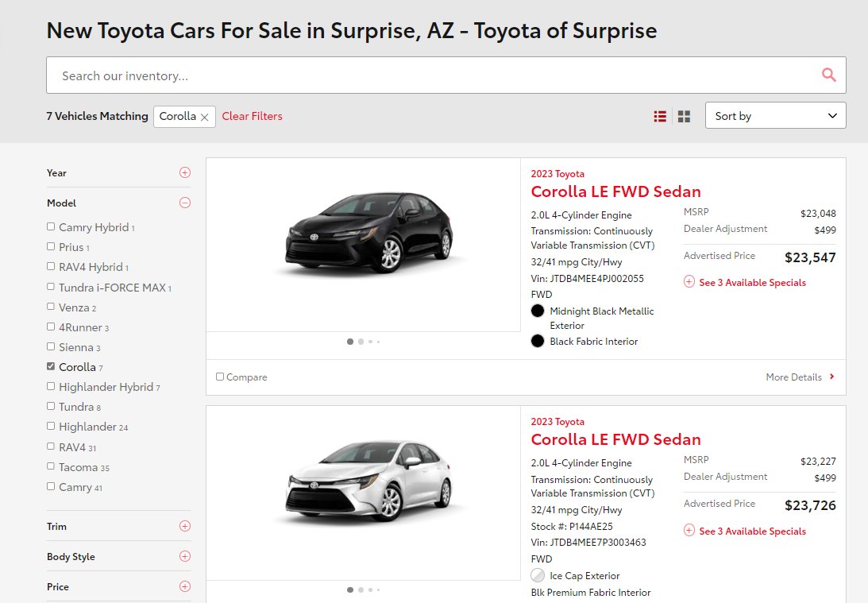Expand the Price filter section
The height and width of the screenshot is (603, 868).
(185, 586)
